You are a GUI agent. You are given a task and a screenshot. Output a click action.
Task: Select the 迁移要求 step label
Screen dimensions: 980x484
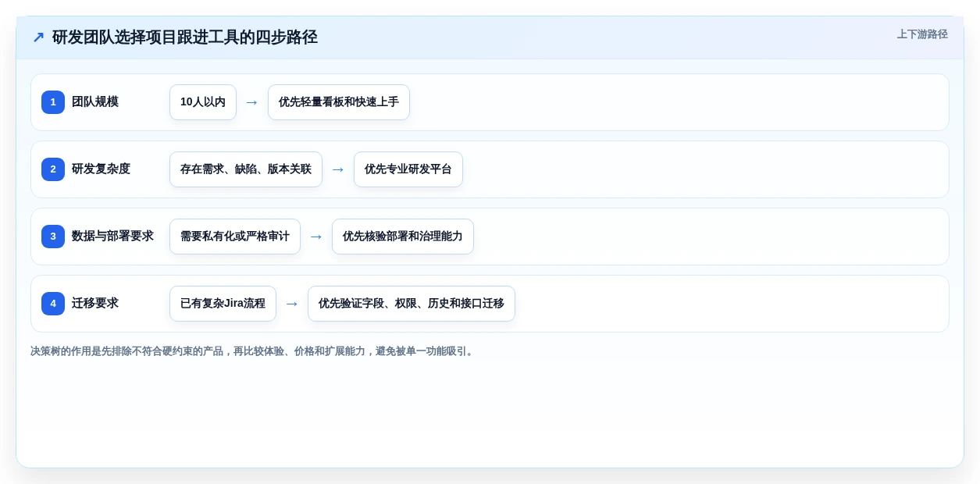click(x=95, y=304)
